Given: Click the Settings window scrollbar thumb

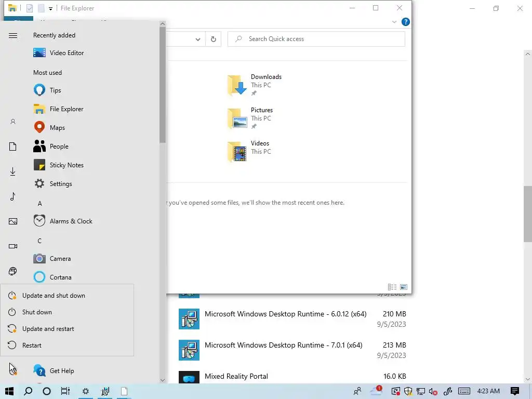Looking at the screenshot, I should [x=528, y=214].
